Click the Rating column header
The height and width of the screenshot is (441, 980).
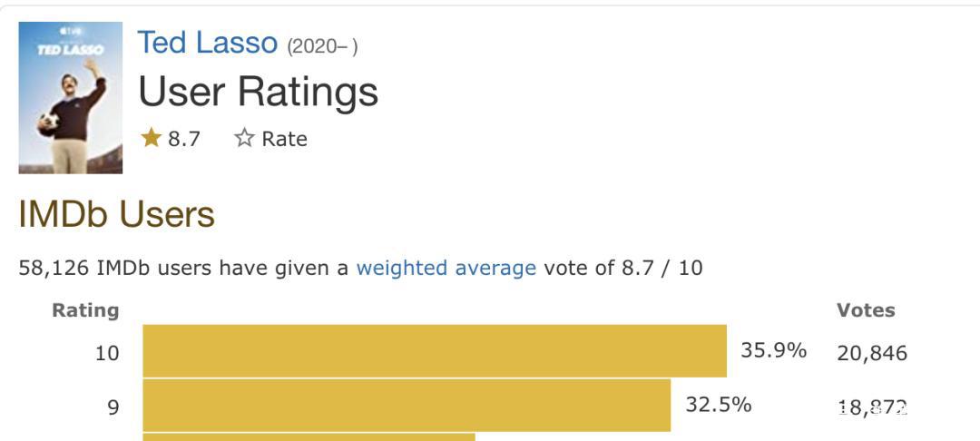point(85,310)
